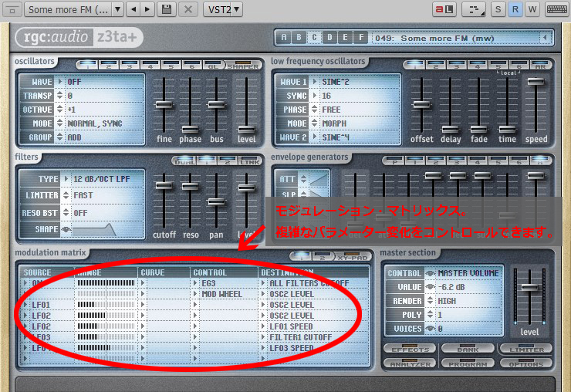Image resolution: width=571 pixels, height=392 pixels.
Task: Open the LFO WAVE 1 selector arrow
Action: pyautogui.click(x=315, y=82)
